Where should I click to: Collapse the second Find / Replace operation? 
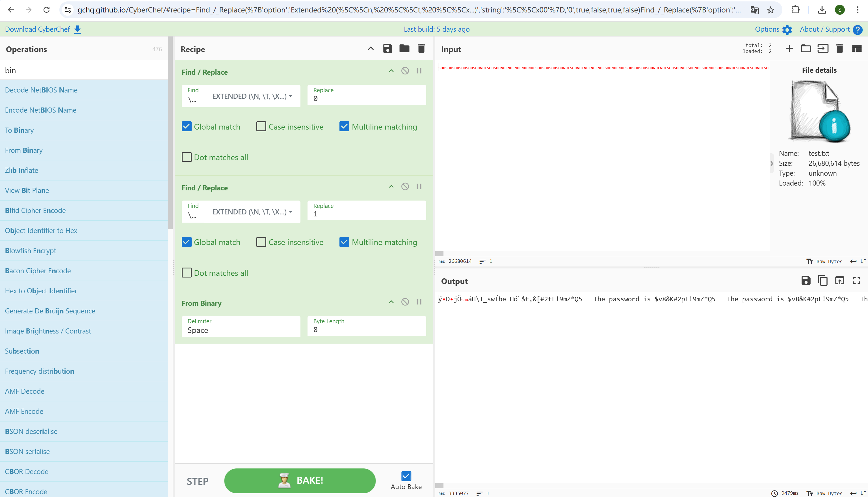point(391,186)
